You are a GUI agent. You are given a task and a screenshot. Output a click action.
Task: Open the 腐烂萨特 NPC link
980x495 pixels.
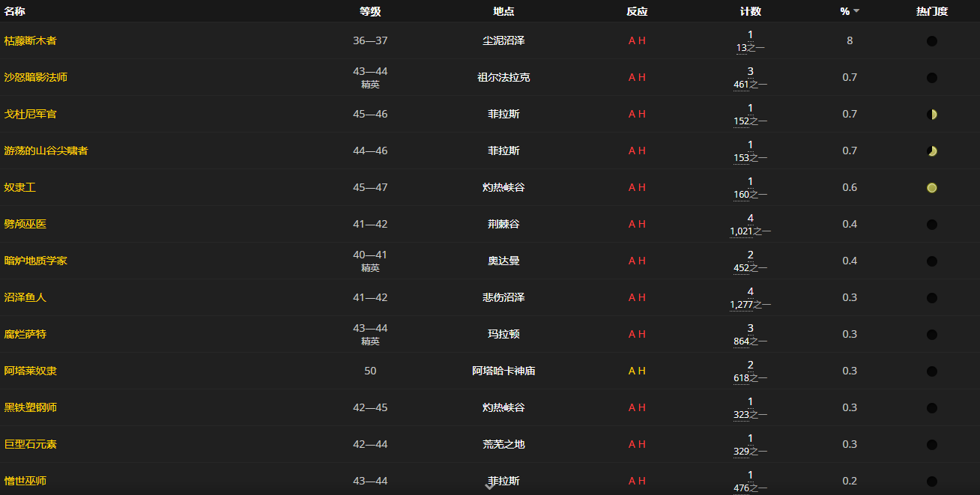[x=25, y=334]
